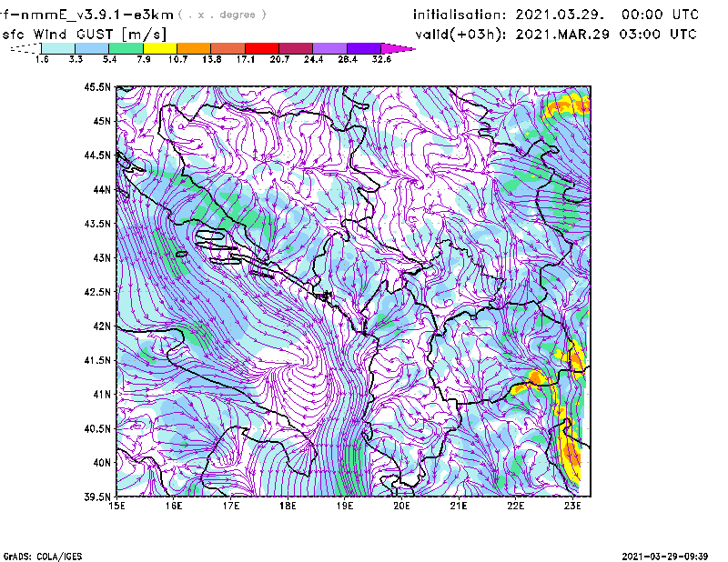Screen dimensions: 728x562
Task: Select the deep violet legend swatch
Action: point(364,48)
